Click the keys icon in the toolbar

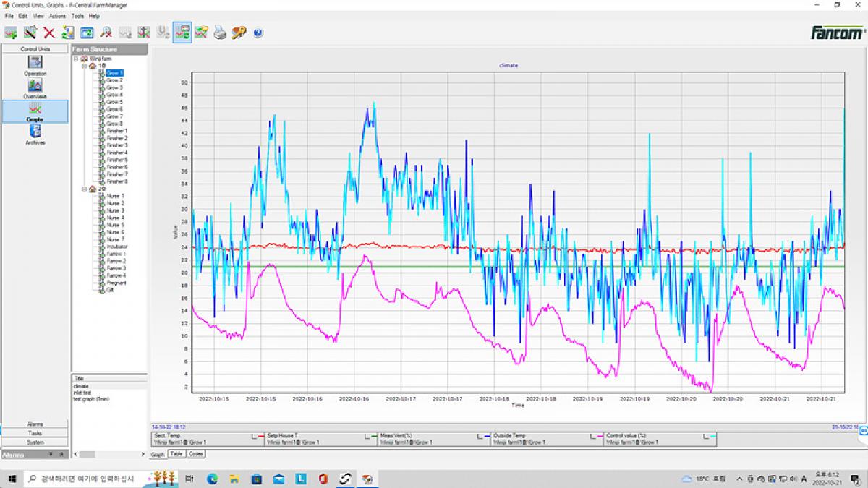tap(239, 33)
